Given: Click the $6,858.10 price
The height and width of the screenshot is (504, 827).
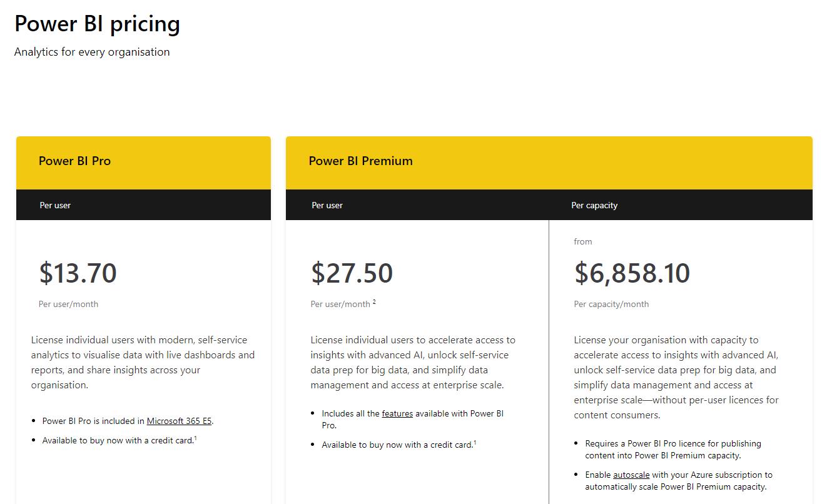Looking at the screenshot, I should [x=632, y=273].
